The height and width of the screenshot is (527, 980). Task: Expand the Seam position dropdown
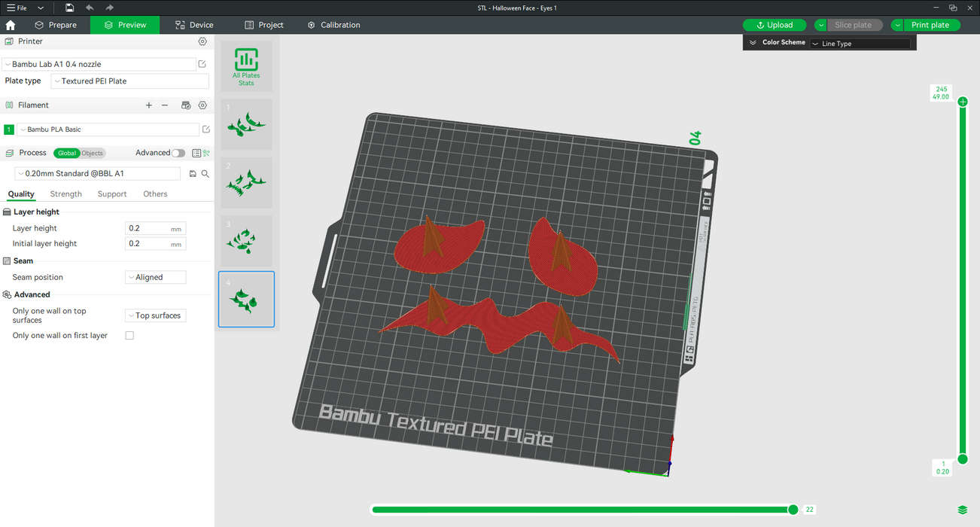coord(155,277)
